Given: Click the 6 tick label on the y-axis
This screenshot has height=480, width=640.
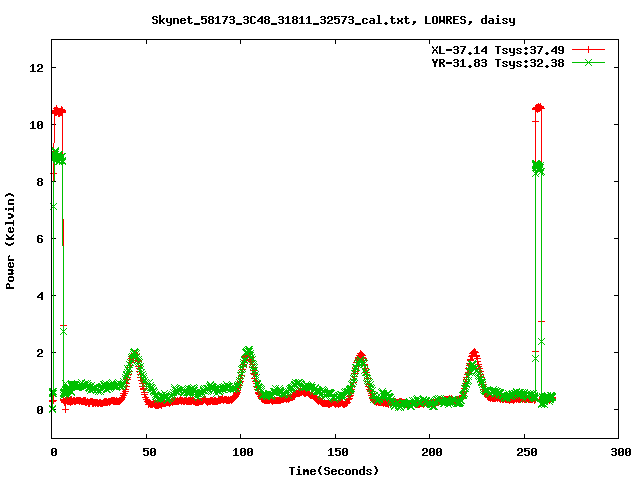Looking at the screenshot, I should point(40,239).
